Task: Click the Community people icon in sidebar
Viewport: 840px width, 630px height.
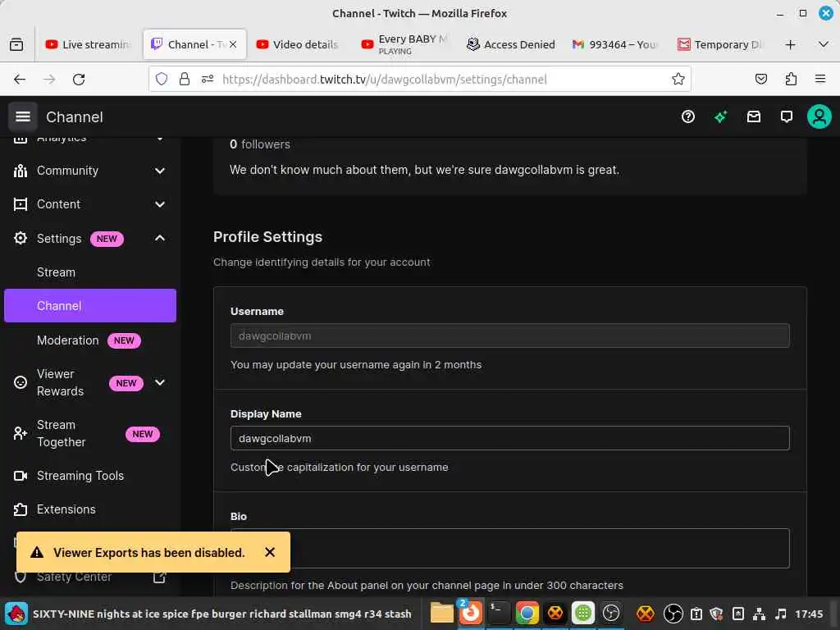Action: pyautogui.click(x=21, y=171)
